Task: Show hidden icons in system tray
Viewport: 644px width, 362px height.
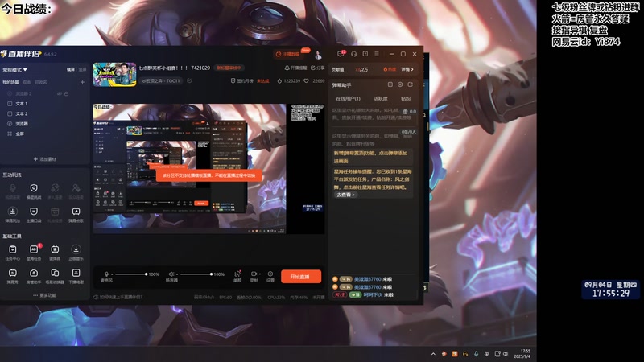Action: [x=433, y=354]
